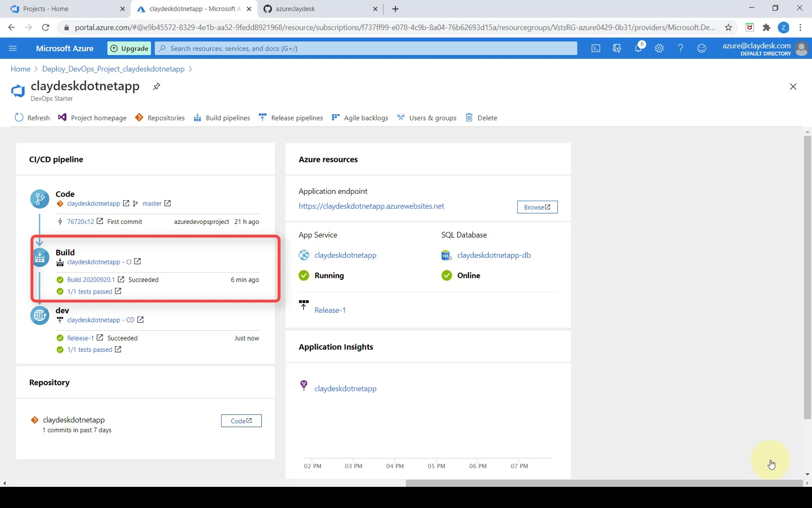Open the Help question mark icon
The width and height of the screenshot is (812, 508).
(680, 48)
